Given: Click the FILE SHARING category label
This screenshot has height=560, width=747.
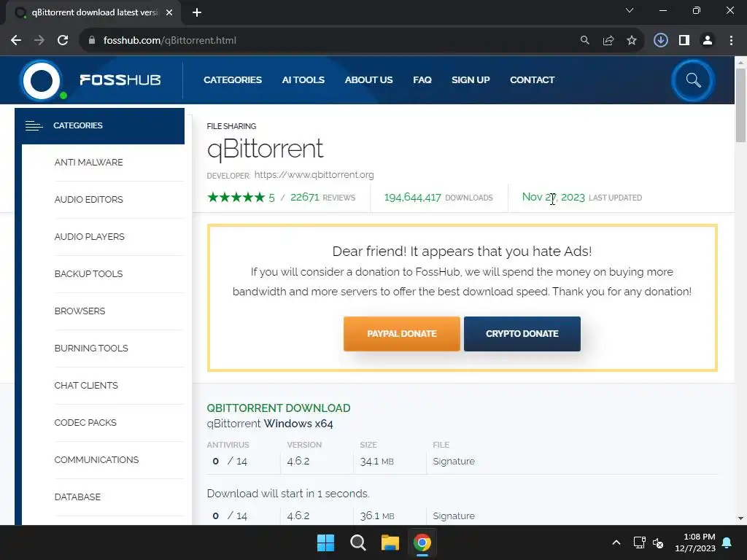Looking at the screenshot, I should tap(231, 126).
